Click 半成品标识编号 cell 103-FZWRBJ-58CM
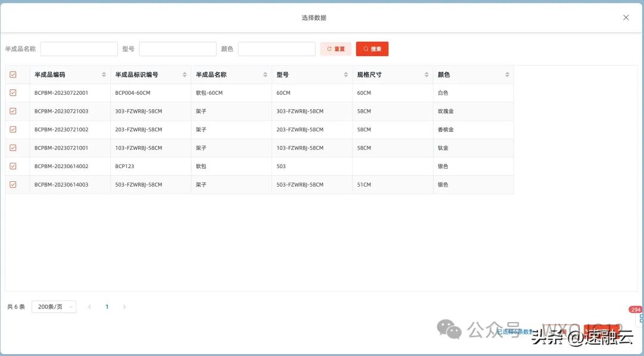The width and height of the screenshot is (644, 356). [x=138, y=148]
